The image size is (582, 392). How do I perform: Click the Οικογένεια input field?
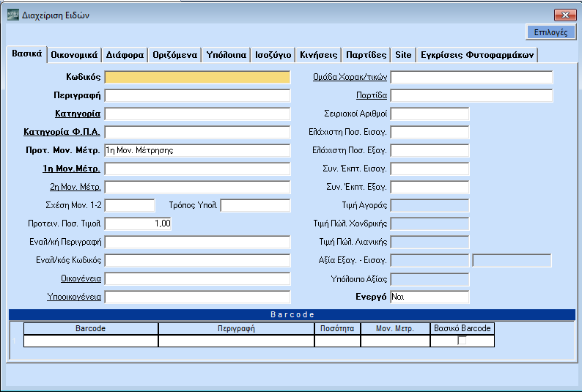(197, 278)
